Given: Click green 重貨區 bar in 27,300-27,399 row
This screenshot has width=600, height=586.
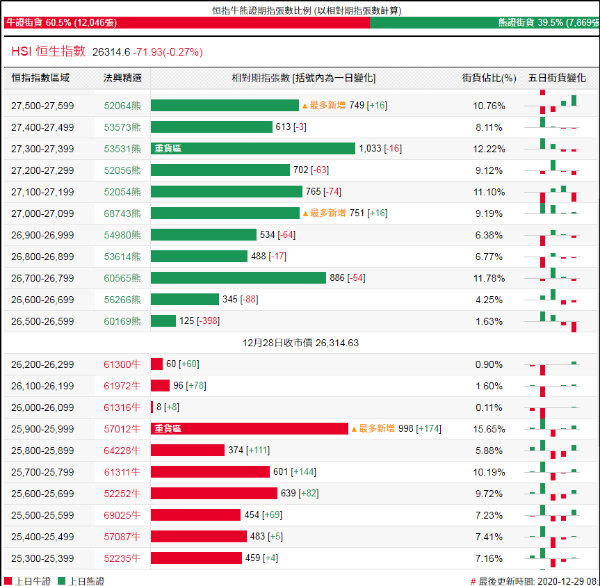Looking at the screenshot, I should [253, 149].
